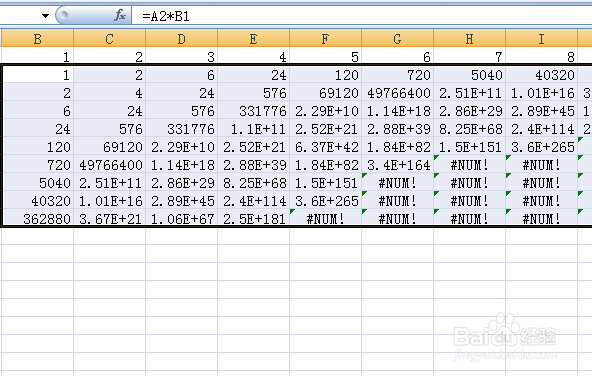Screen dimensions: 592x376
Task: Click 1.84E+82 in column F
Action: point(325,165)
